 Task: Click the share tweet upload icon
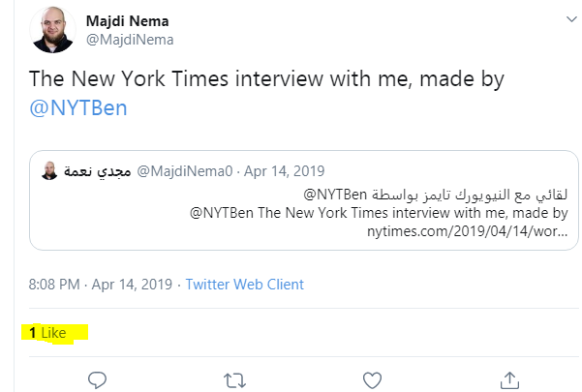click(x=509, y=378)
